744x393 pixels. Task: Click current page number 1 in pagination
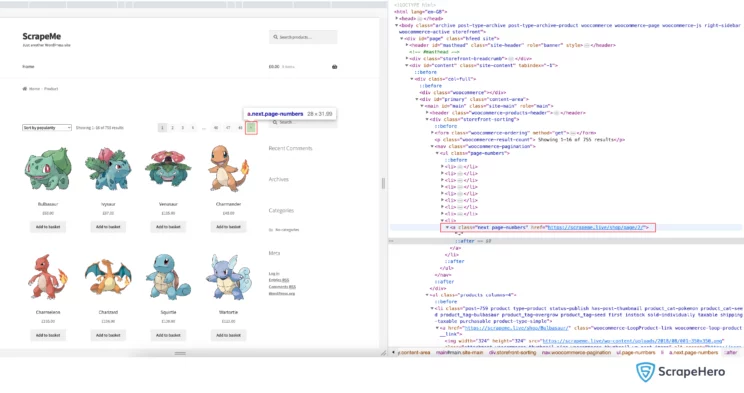click(162, 128)
